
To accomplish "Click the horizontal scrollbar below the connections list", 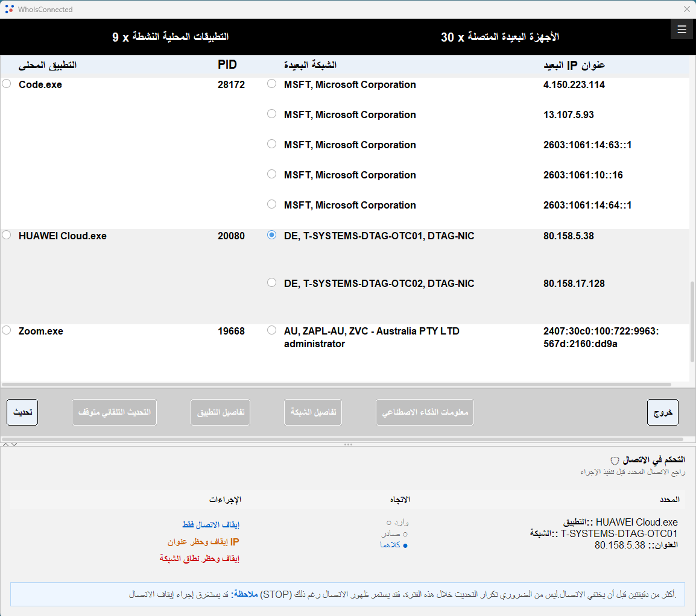I will (336, 385).
